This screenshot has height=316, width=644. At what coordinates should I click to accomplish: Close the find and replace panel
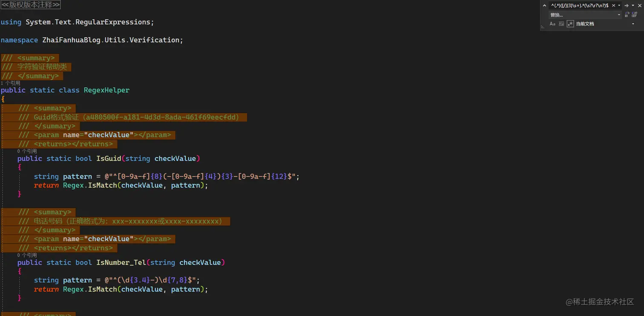click(x=640, y=6)
